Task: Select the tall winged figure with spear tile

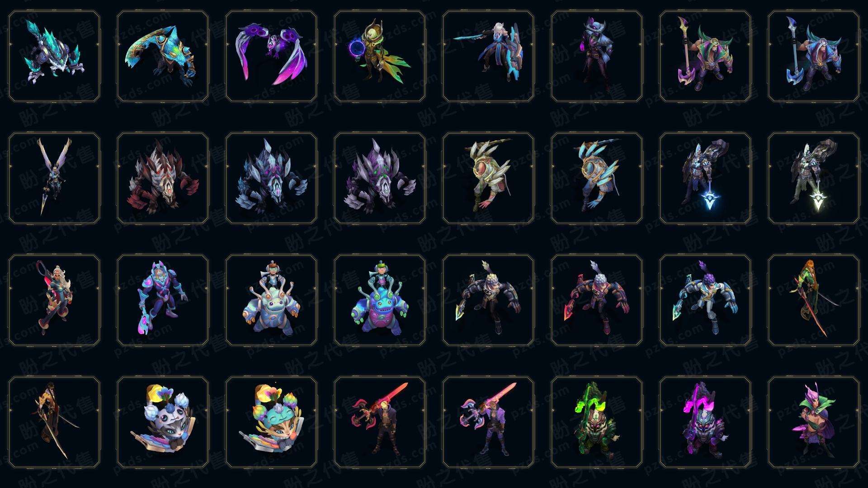Action: coord(54,178)
